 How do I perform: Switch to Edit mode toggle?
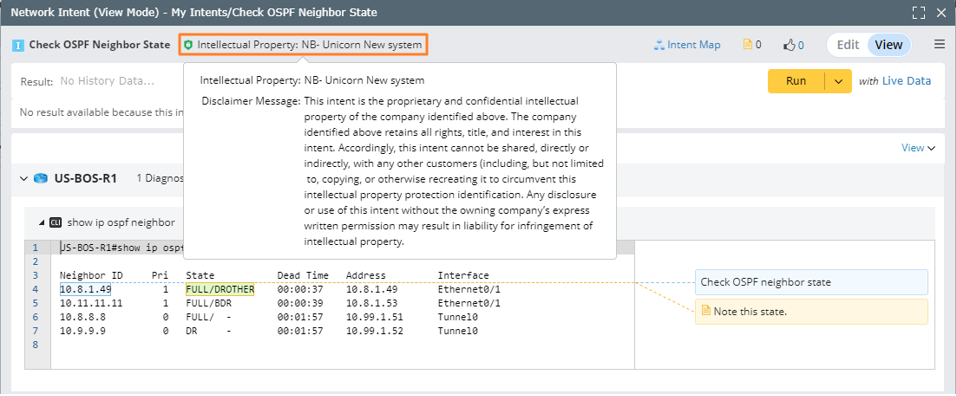[x=847, y=45]
